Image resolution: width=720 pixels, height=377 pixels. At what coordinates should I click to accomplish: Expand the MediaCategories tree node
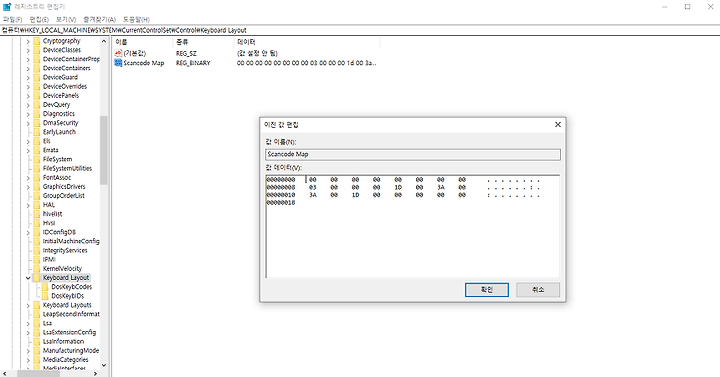28,360
